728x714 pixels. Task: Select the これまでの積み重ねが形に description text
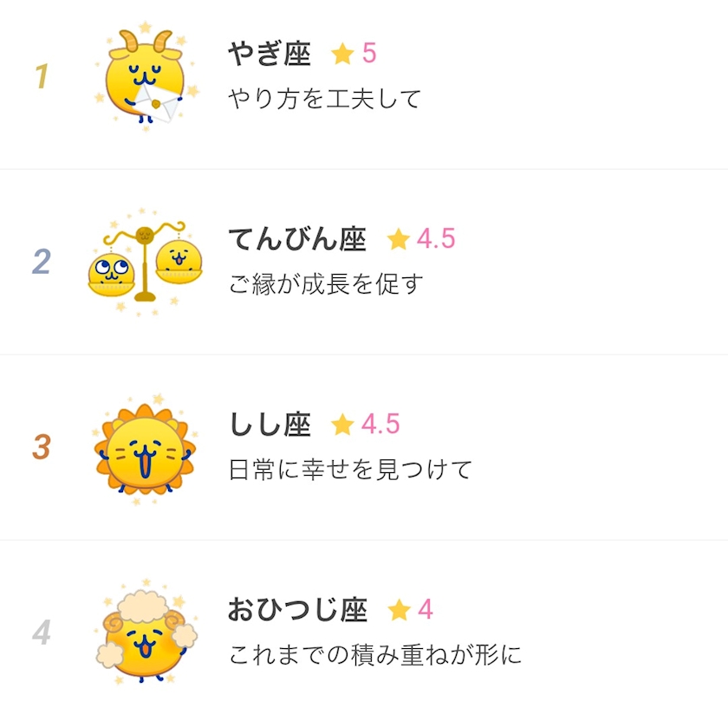click(375, 654)
